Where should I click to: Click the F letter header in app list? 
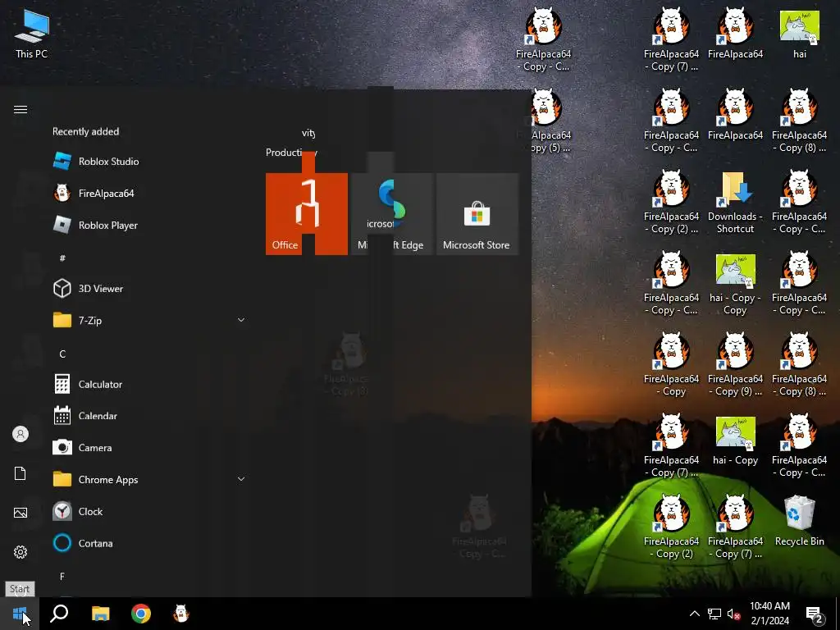(x=62, y=577)
